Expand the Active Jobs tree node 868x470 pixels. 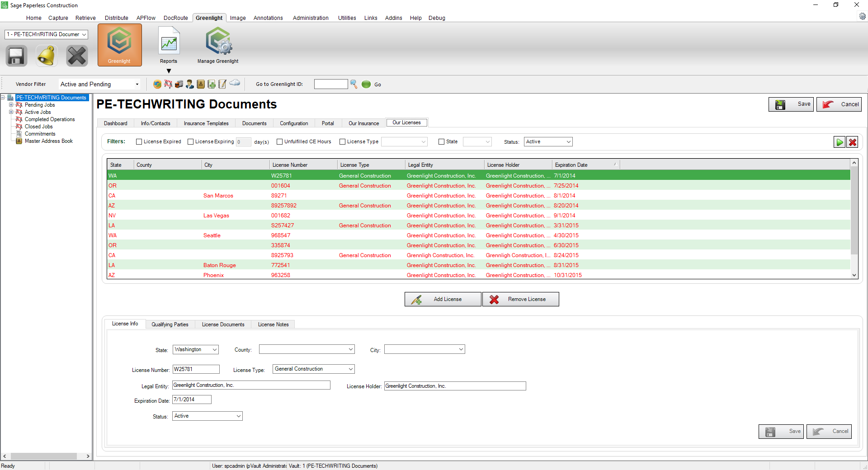11,112
